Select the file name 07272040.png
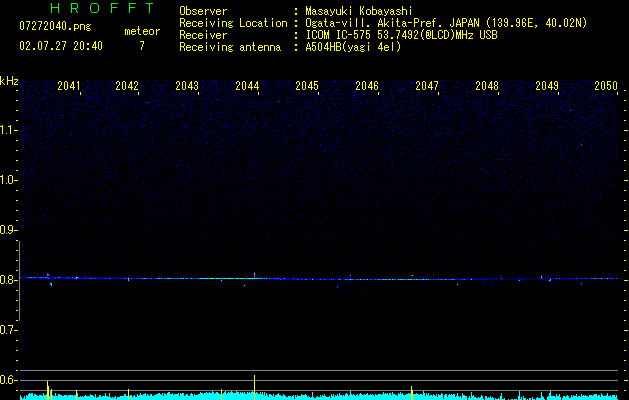The image size is (629, 400). tap(55, 26)
